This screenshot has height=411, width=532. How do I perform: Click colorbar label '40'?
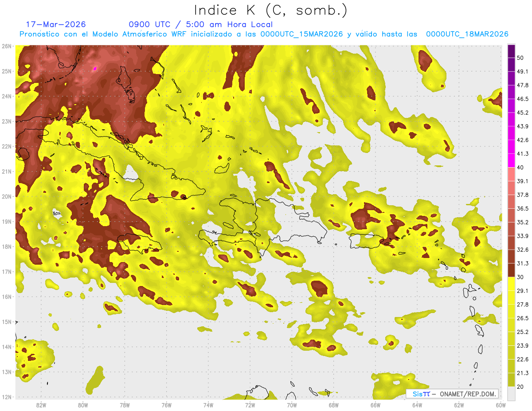coord(520,168)
